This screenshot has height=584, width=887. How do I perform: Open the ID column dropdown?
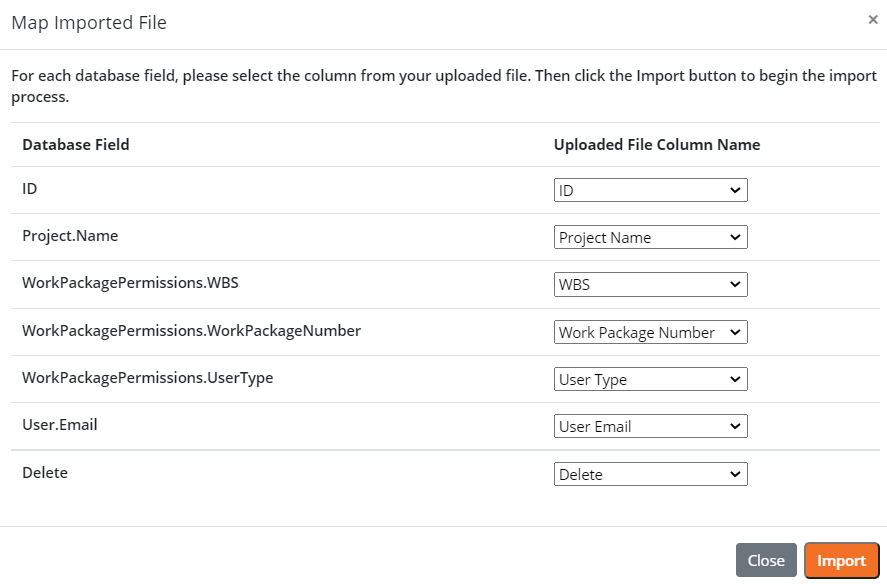click(x=650, y=190)
